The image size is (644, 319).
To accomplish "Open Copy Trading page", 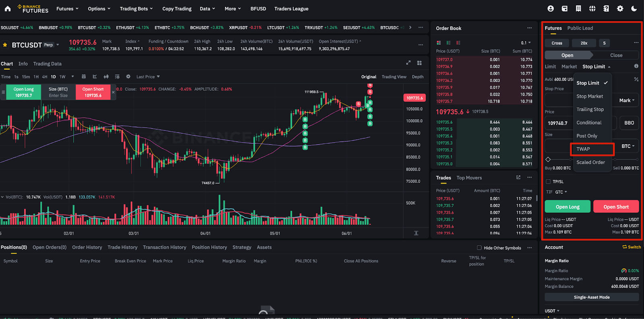I will click(x=177, y=8).
